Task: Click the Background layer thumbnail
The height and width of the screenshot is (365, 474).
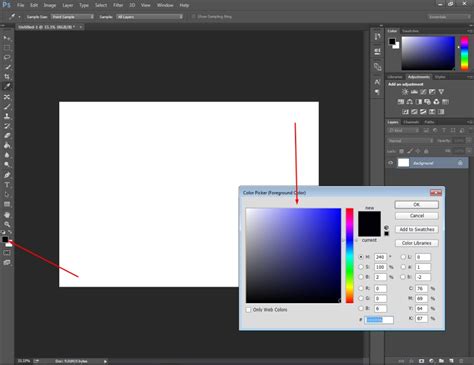Action: tap(403, 163)
